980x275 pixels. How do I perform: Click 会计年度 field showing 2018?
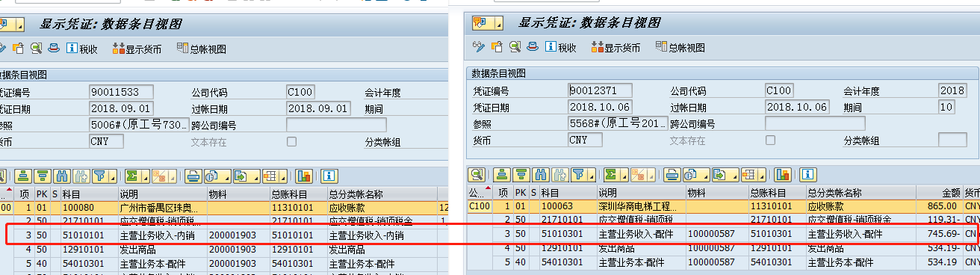(x=952, y=90)
